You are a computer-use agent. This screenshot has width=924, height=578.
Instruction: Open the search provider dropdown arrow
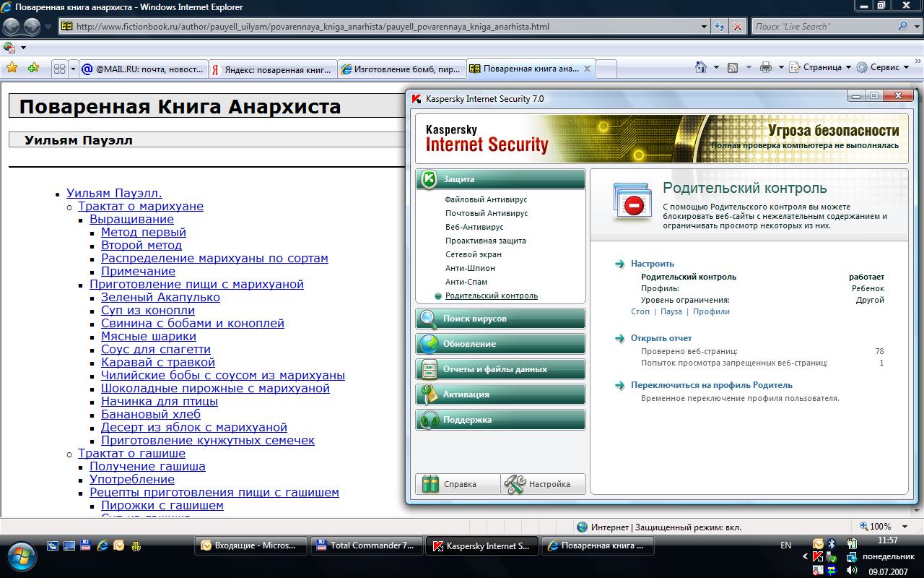[x=915, y=26]
